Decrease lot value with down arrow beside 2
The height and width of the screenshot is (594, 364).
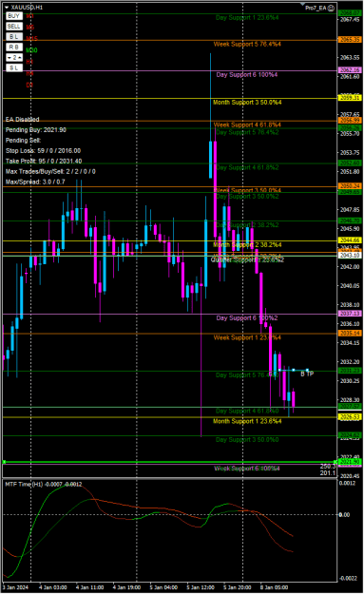(x=10, y=58)
